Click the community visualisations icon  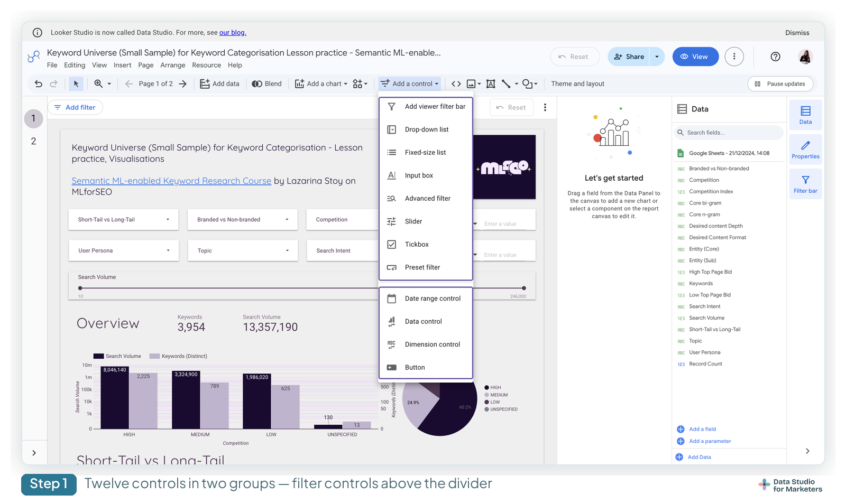coord(358,83)
